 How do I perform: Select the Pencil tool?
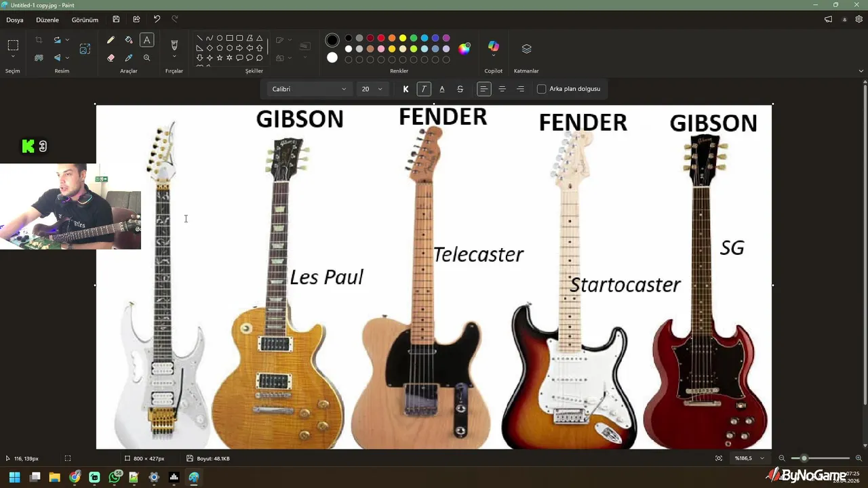click(x=111, y=40)
